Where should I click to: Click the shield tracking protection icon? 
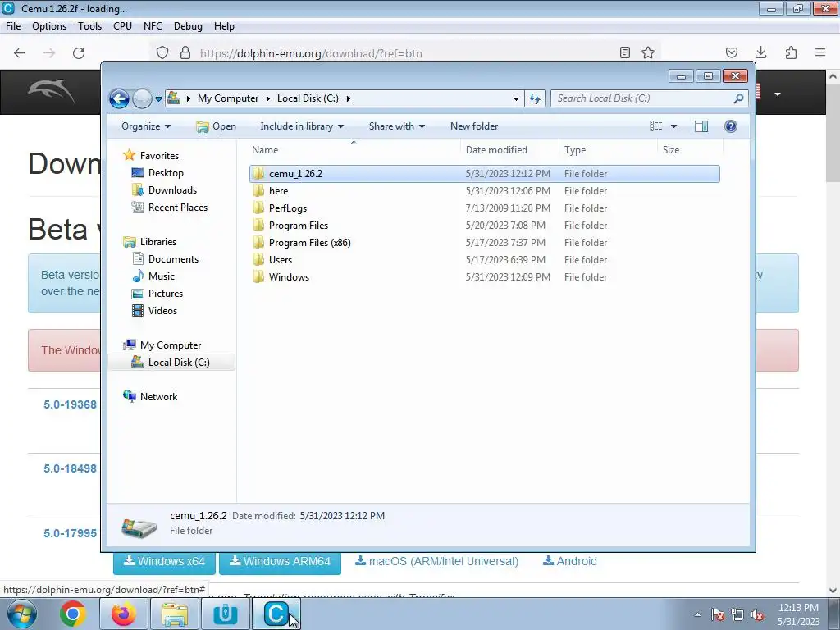click(x=162, y=53)
